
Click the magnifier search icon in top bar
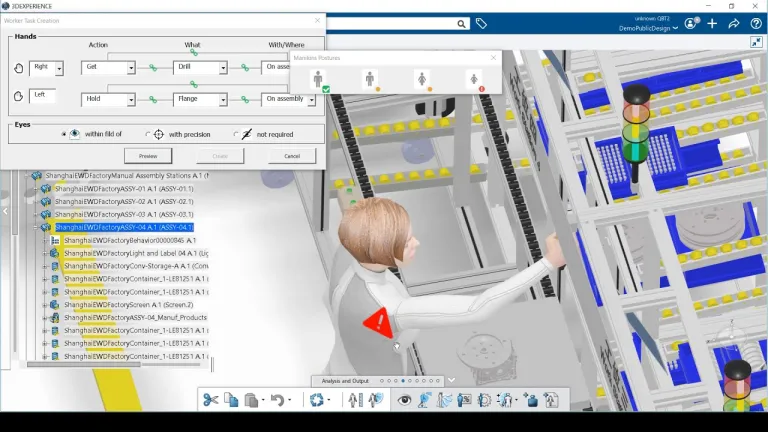click(461, 24)
